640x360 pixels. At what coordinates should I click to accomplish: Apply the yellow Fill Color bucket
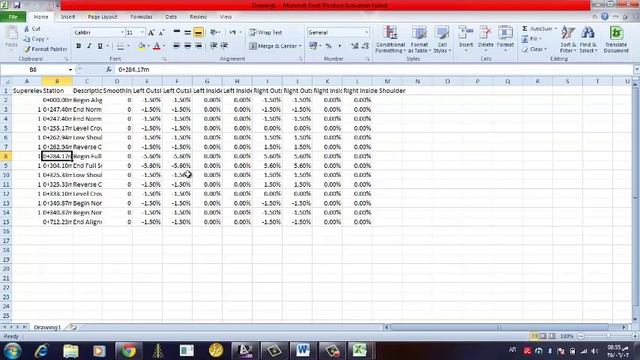click(141, 46)
